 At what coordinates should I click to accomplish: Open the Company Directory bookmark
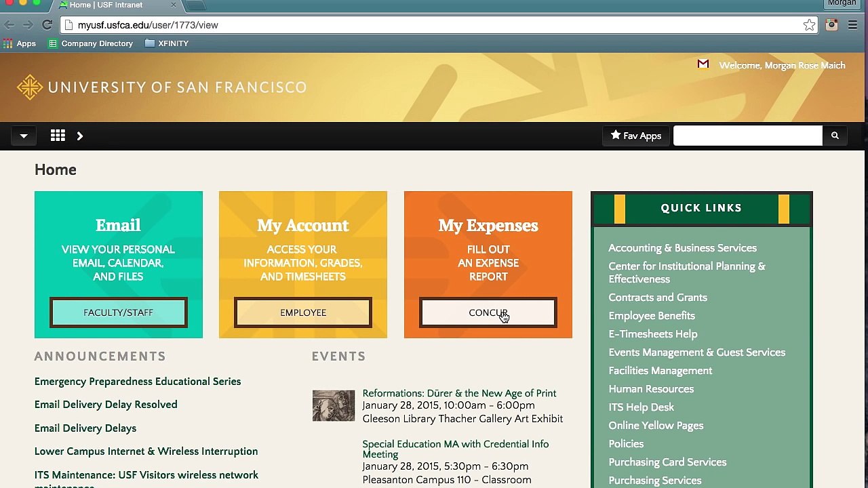[x=91, y=43]
